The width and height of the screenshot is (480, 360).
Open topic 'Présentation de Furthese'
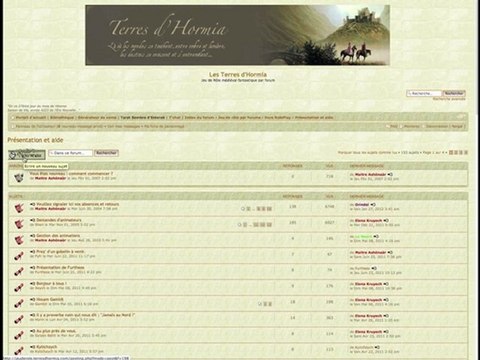(x=60, y=267)
